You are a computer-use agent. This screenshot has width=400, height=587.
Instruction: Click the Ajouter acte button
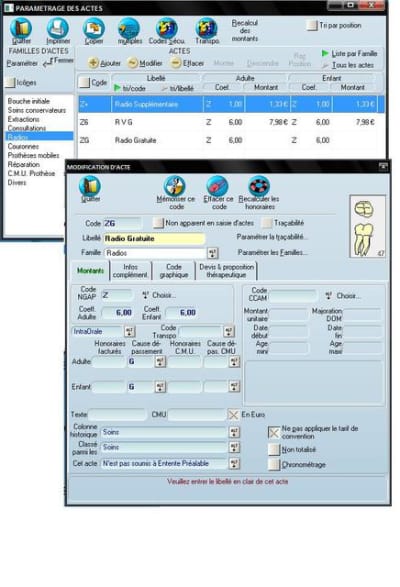coord(104,63)
